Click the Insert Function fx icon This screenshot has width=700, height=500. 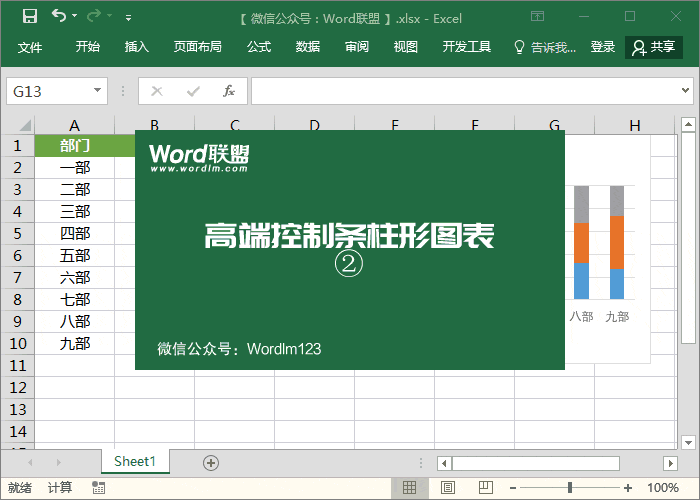tap(229, 91)
